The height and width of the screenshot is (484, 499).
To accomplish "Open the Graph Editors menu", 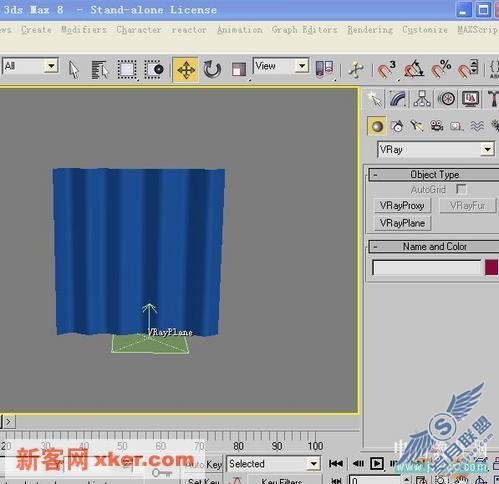I will tap(305, 30).
